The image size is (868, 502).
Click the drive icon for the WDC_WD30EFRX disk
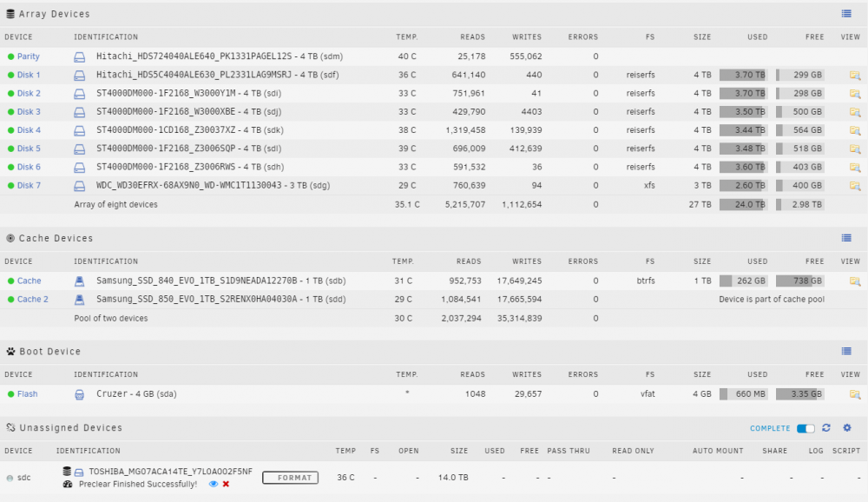(80, 186)
